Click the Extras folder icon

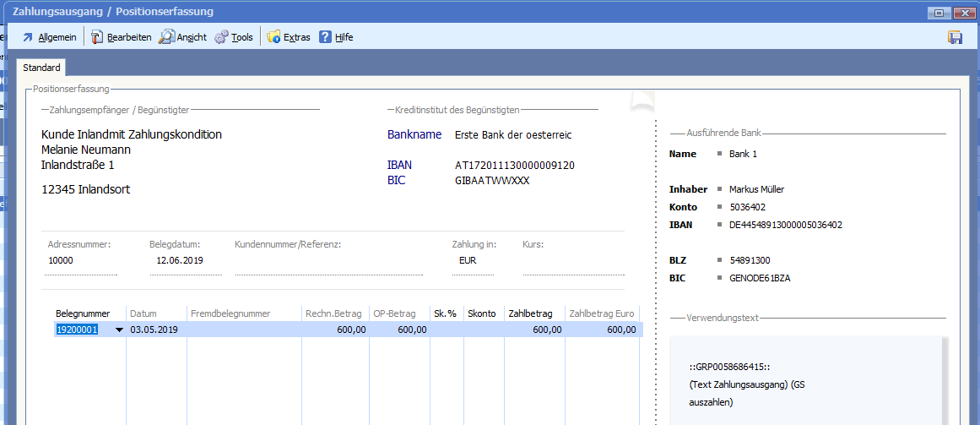273,37
